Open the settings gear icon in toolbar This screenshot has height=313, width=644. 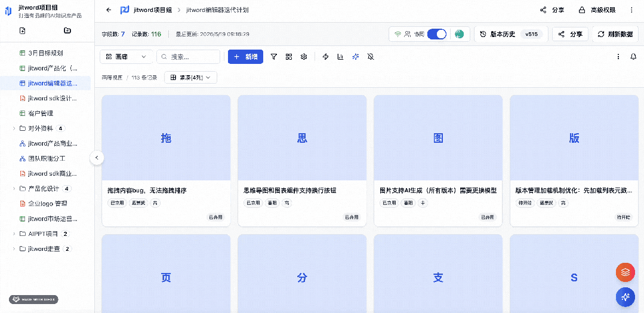304,57
